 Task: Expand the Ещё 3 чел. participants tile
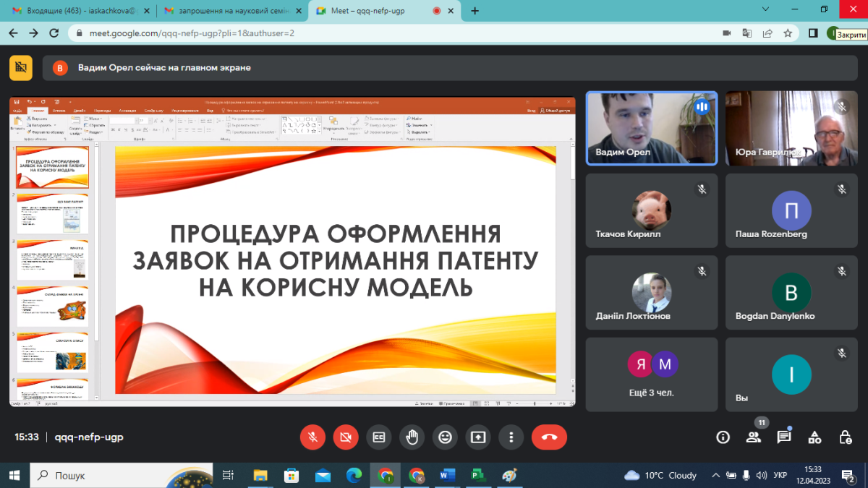[x=652, y=371]
